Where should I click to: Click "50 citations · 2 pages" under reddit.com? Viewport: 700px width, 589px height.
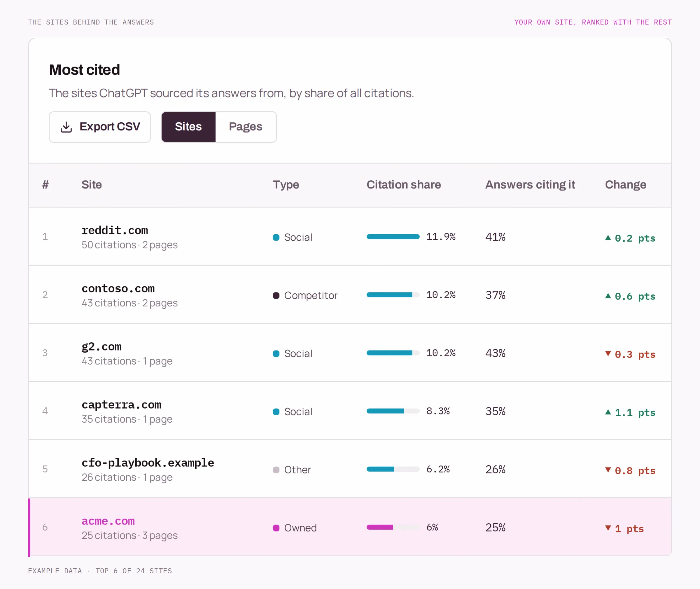[x=129, y=245]
